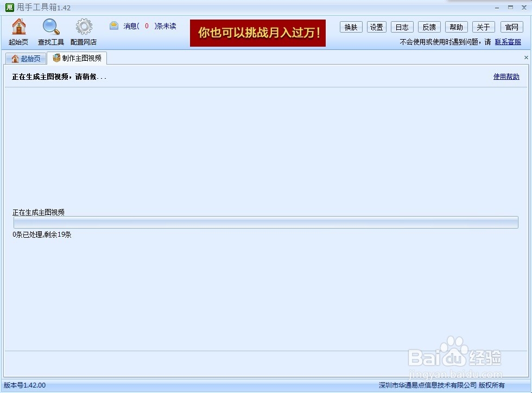This screenshot has height=393, width=532.
Task: Open the 联系客服 customer service link
Action: (x=508, y=41)
